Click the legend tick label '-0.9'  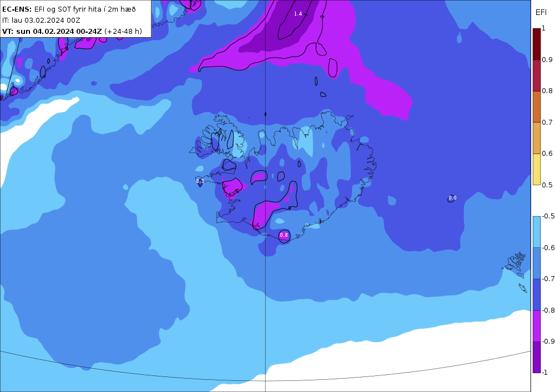coord(548,341)
